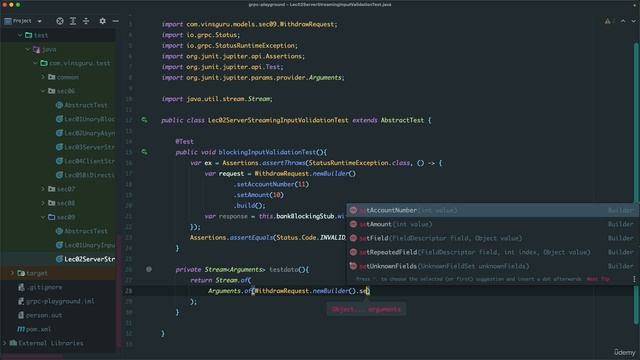The height and width of the screenshot is (360, 640).
Task: Click the External Libraries icon
Action: (x=13, y=343)
